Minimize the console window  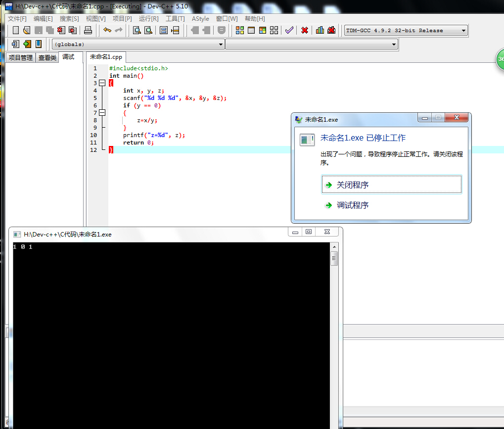click(295, 232)
